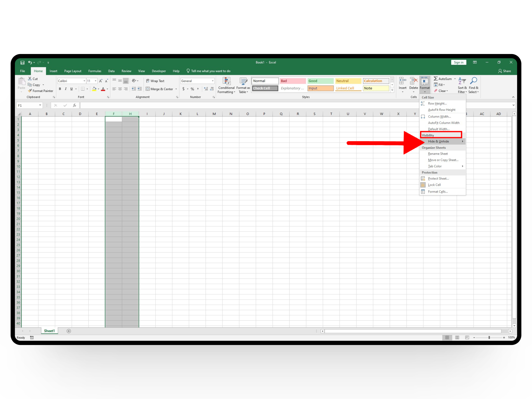
Task: Toggle Bold formatting
Action: [x=60, y=89]
